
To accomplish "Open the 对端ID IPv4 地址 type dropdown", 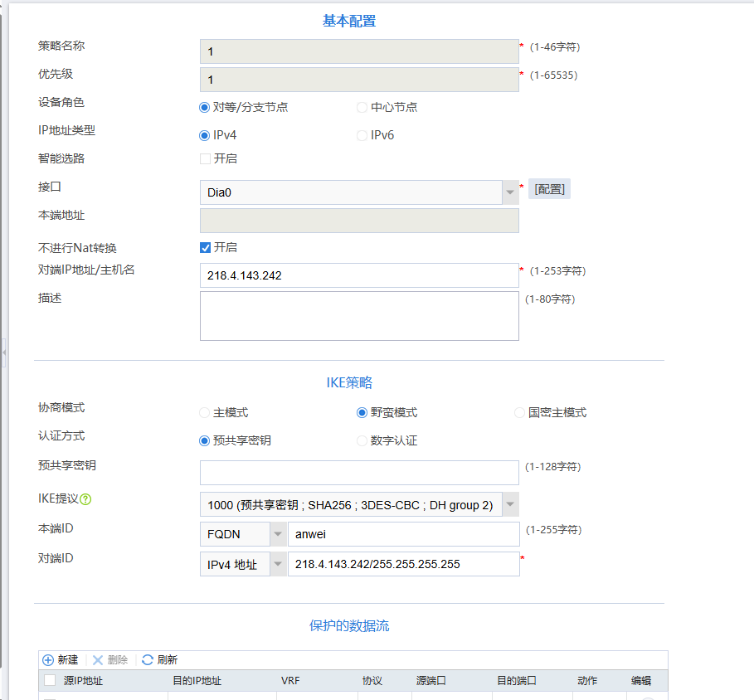I will (278, 564).
